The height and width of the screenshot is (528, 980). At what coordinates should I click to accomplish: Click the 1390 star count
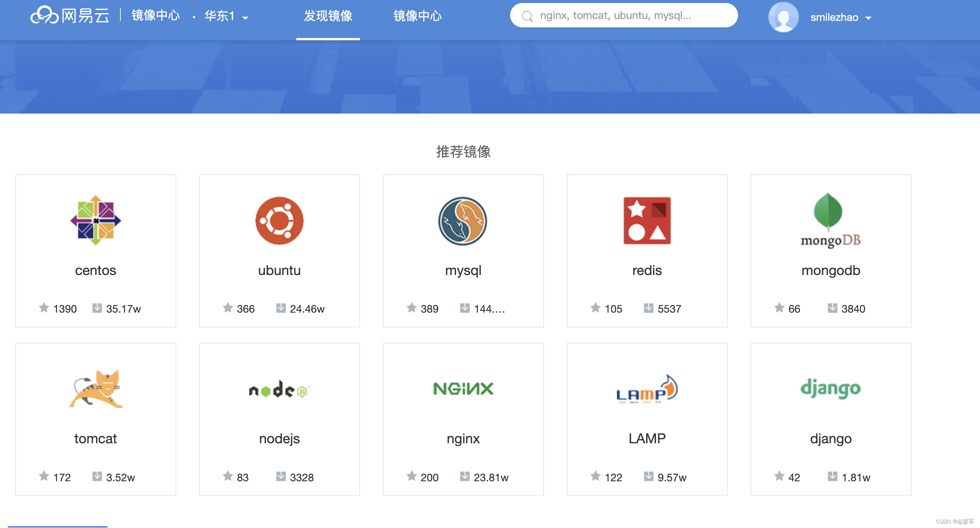pos(65,309)
